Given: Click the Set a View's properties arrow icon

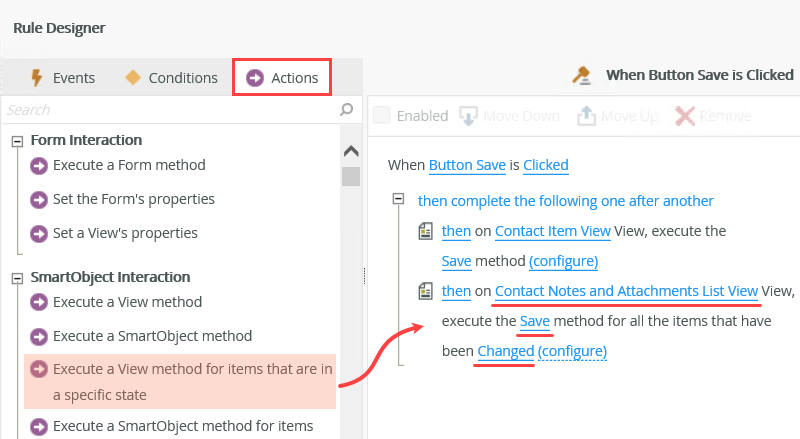Looking at the screenshot, I should 39,234.
